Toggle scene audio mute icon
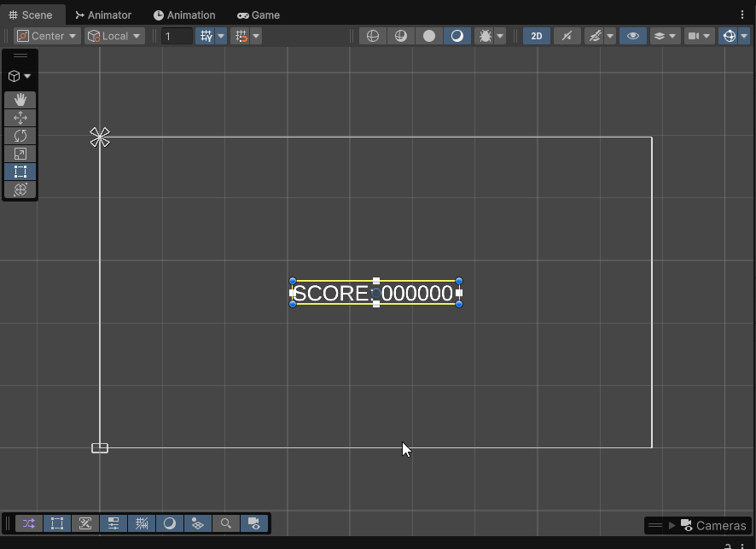 click(x=567, y=36)
